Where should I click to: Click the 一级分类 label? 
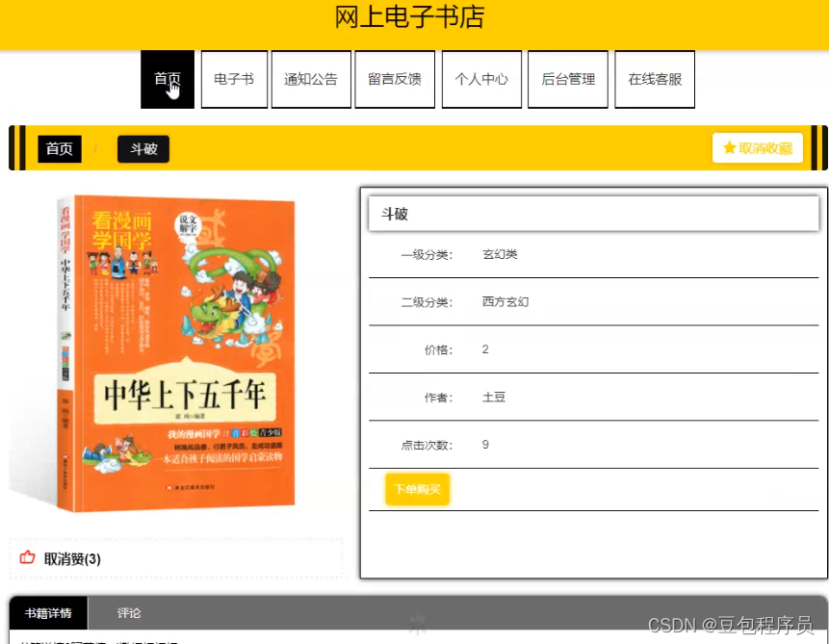click(x=427, y=255)
